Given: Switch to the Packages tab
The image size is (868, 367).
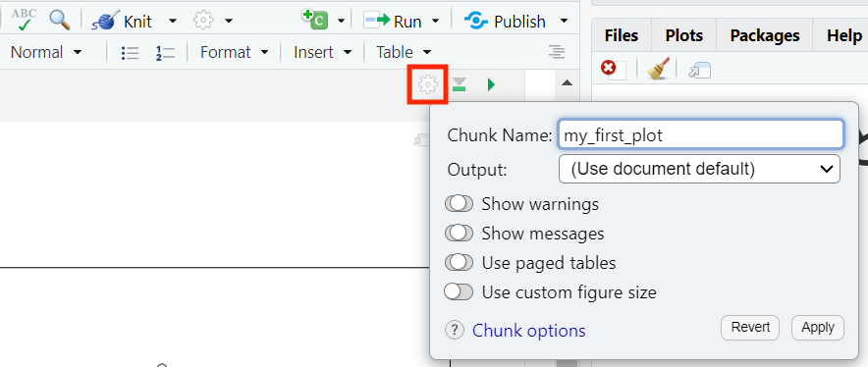Looking at the screenshot, I should 765,35.
